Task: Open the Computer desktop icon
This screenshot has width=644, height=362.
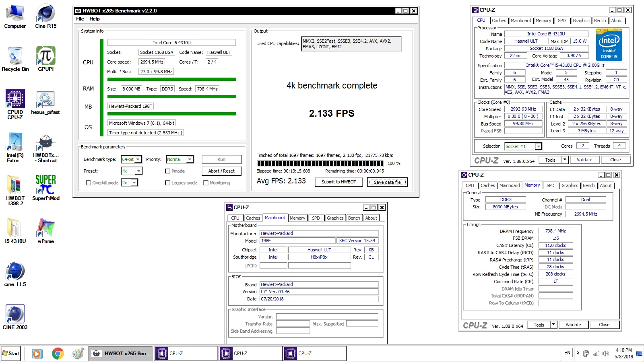Action: tap(15, 16)
